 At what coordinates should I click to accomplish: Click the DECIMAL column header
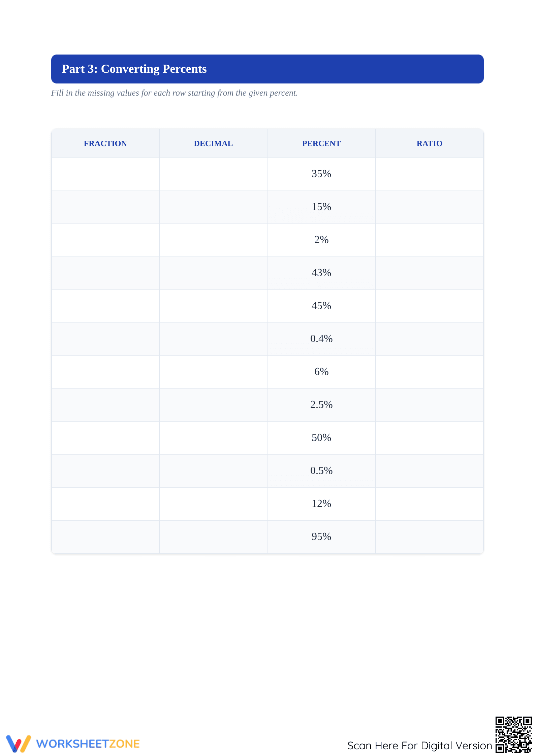213,143
